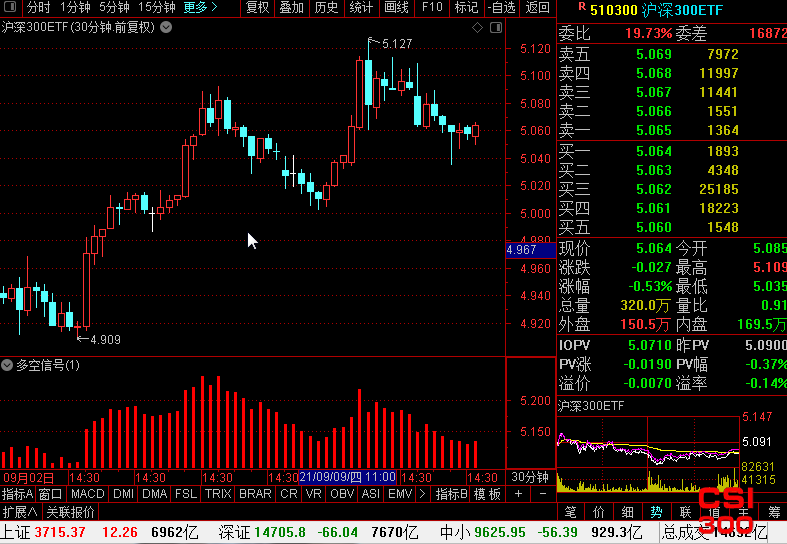The height and width of the screenshot is (544, 787).
Task: Select the 笔 tick tab
Action: [x=570, y=512]
